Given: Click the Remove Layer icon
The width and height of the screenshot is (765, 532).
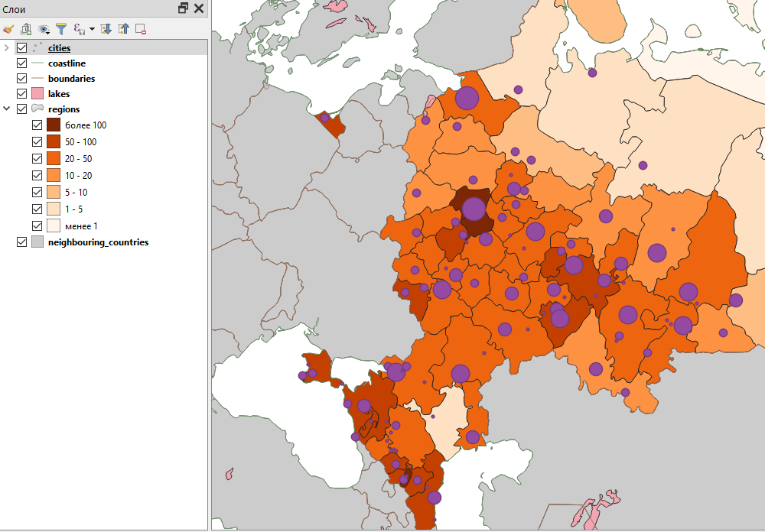Looking at the screenshot, I should click(x=141, y=29).
